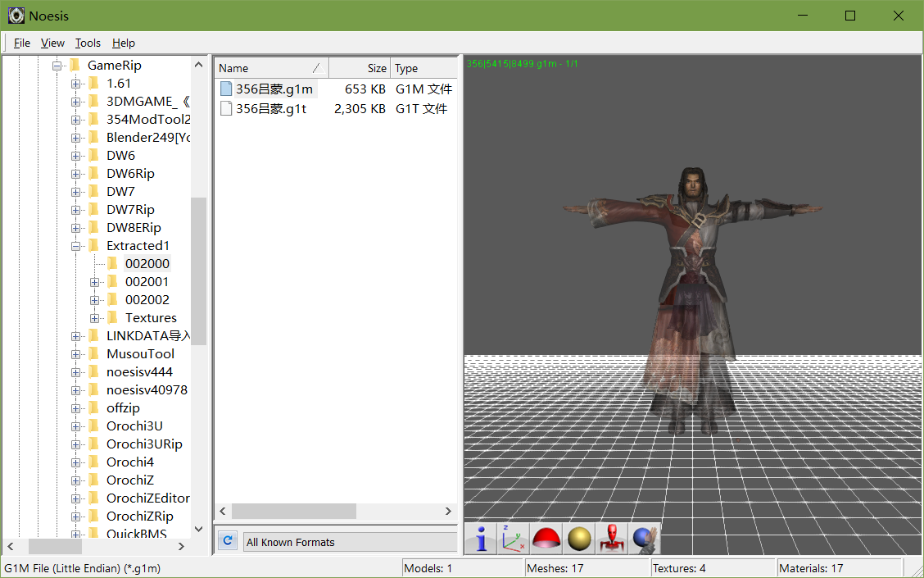Select the 3DMGAME_《 folder
The height and width of the screenshot is (578, 924).
148,102
